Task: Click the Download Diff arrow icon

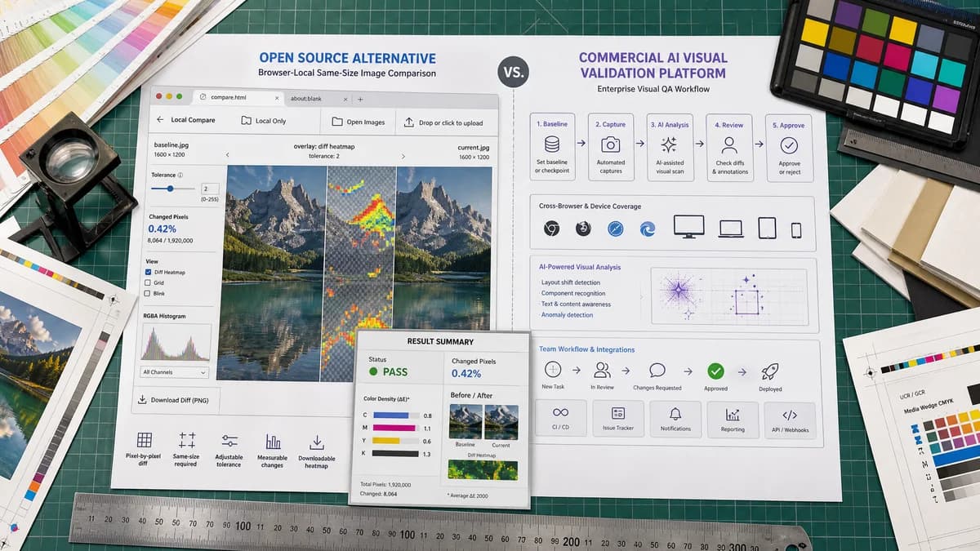Action: pos(142,400)
